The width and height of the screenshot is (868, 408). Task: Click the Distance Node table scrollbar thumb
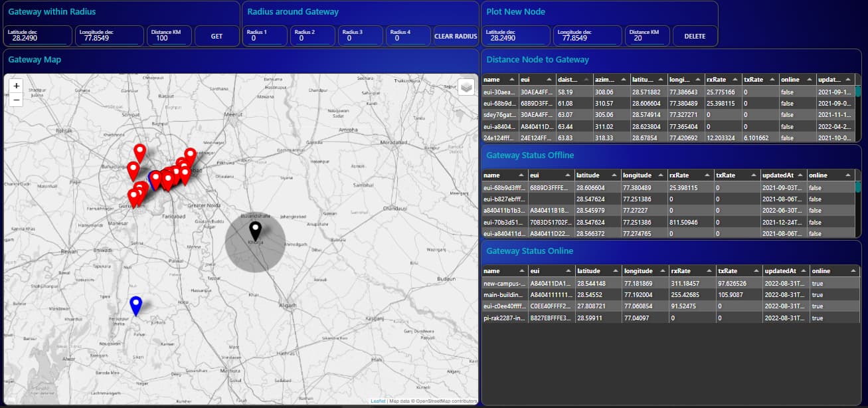[858, 92]
